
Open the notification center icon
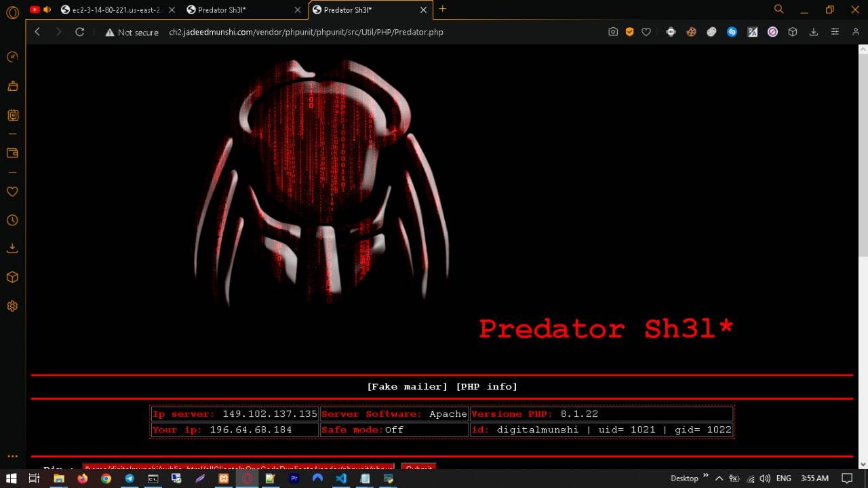click(x=847, y=478)
